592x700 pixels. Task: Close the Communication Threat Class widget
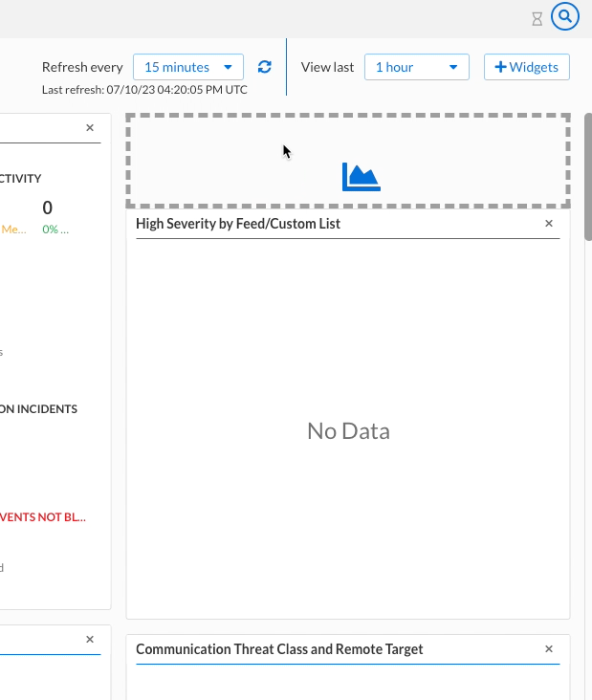point(549,648)
